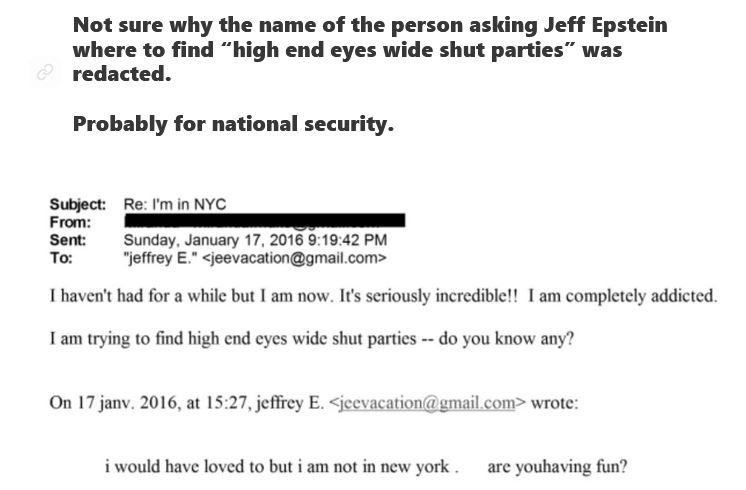Click the bold "Subject:" label

coord(78,204)
